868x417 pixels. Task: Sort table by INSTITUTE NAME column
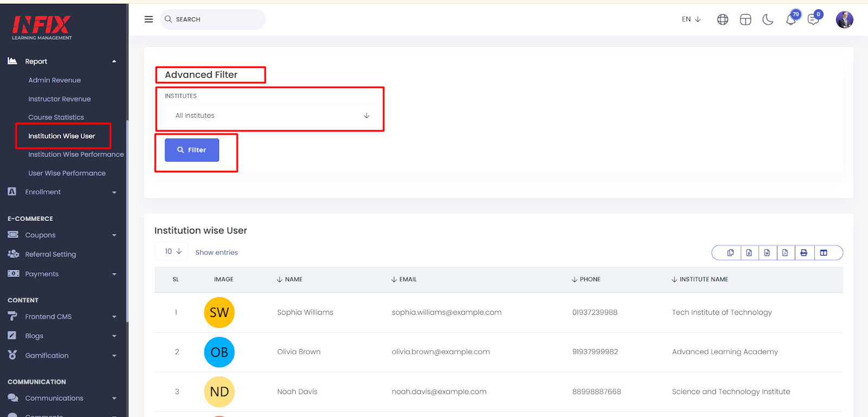pyautogui.click(x=700, y=279)
